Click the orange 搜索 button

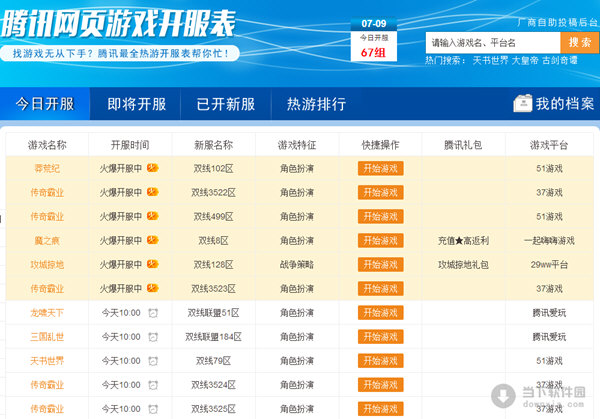point(580,42)
